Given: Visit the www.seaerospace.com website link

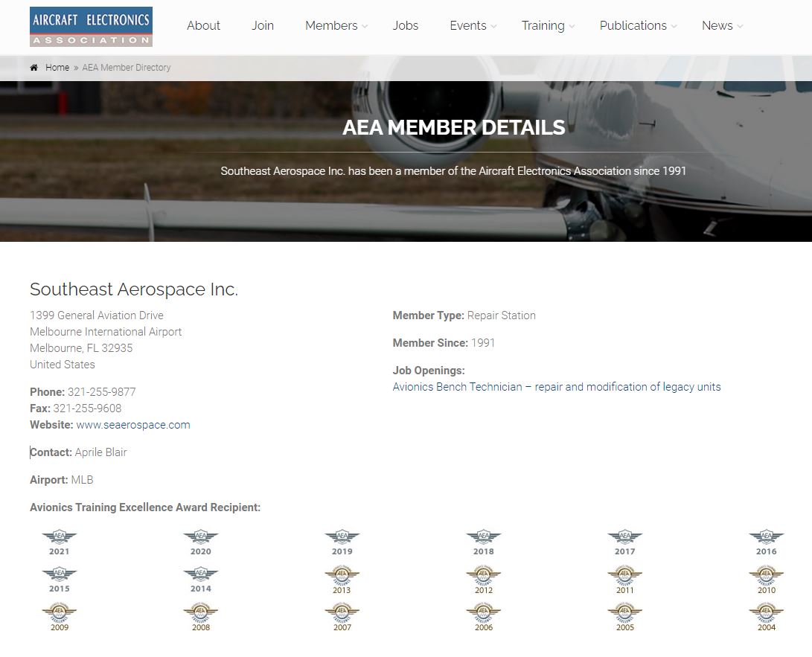Looking at the screenshot, I should (x=133, y=425).
